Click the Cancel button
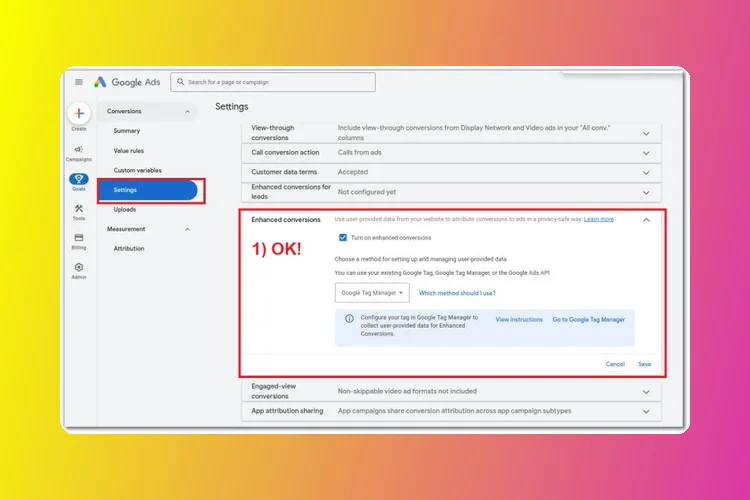Screen dimensions: 750x500 pyautogui.click(x=615, y=364)
